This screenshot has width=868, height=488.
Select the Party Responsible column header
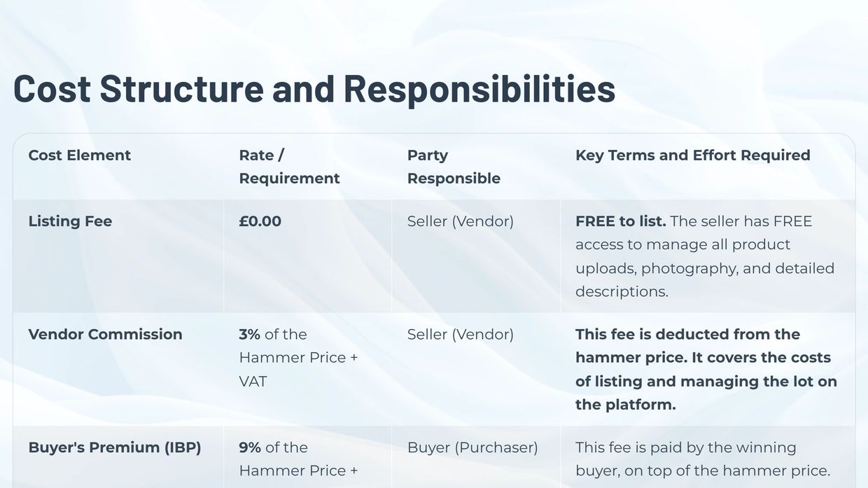pyautogui.click(x=454, y=167)
